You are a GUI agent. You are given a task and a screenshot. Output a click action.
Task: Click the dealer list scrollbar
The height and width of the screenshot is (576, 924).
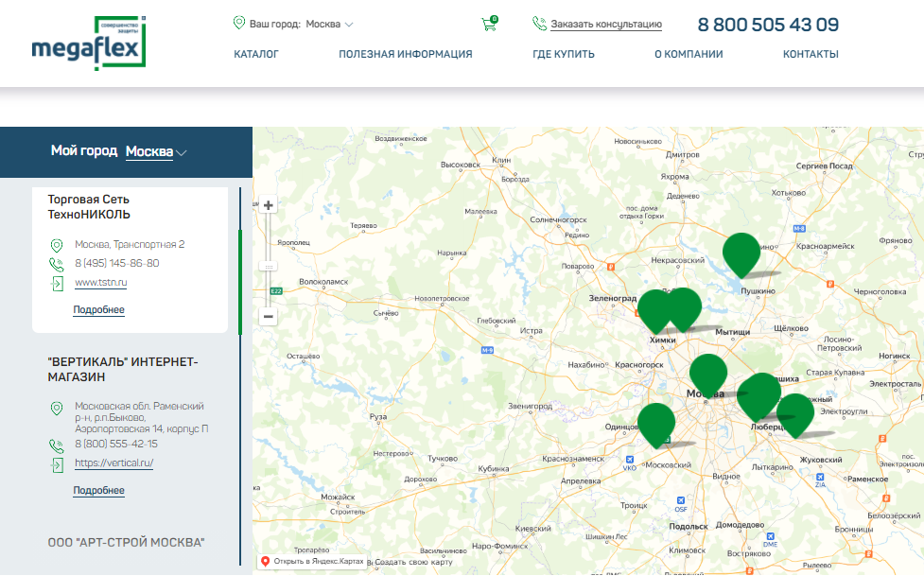[240, 282]
